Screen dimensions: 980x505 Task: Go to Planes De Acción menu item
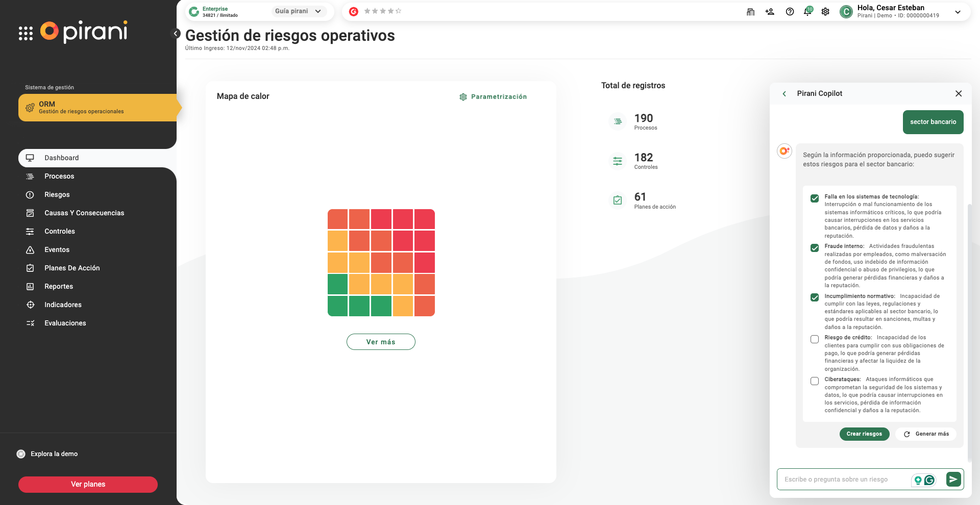pos(72,268)
